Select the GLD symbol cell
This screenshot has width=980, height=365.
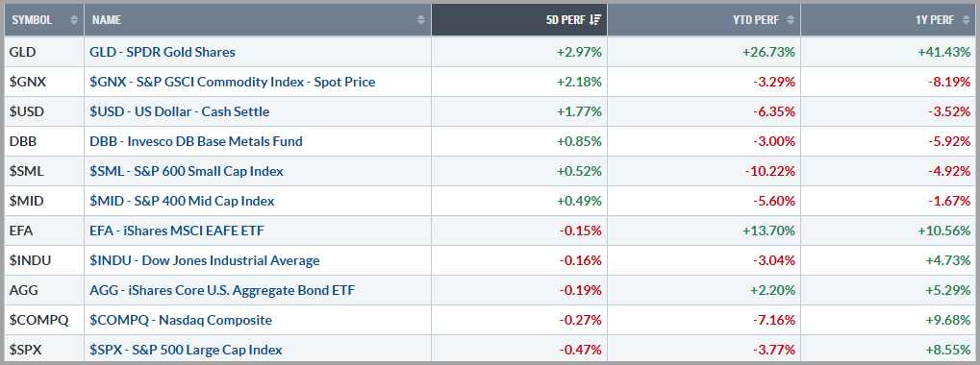click(44, 52)
